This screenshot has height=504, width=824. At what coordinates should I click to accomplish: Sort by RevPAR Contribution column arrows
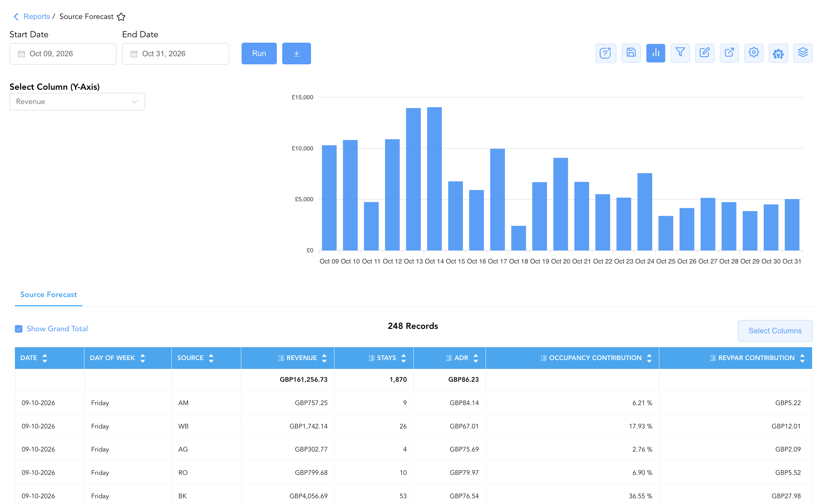click(x=802, y=358)
